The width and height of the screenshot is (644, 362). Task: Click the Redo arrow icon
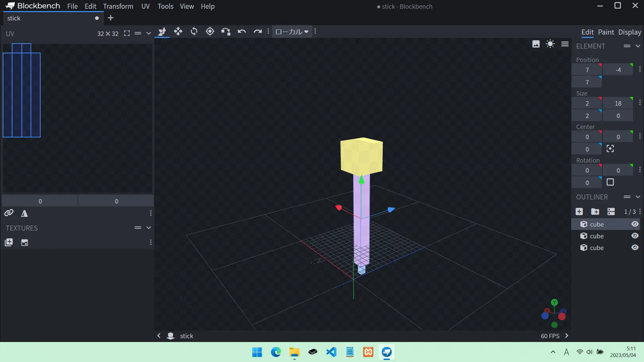coord(258,32)
